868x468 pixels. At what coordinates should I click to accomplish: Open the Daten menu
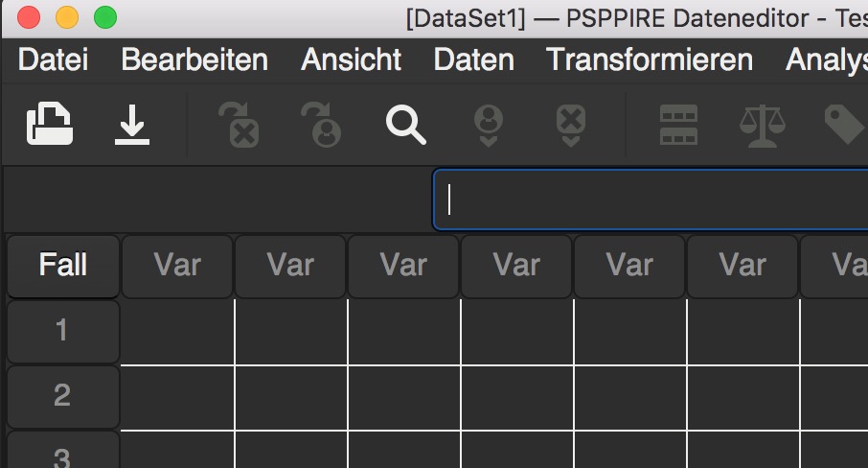pyautogui.click(x=474, y=59)
